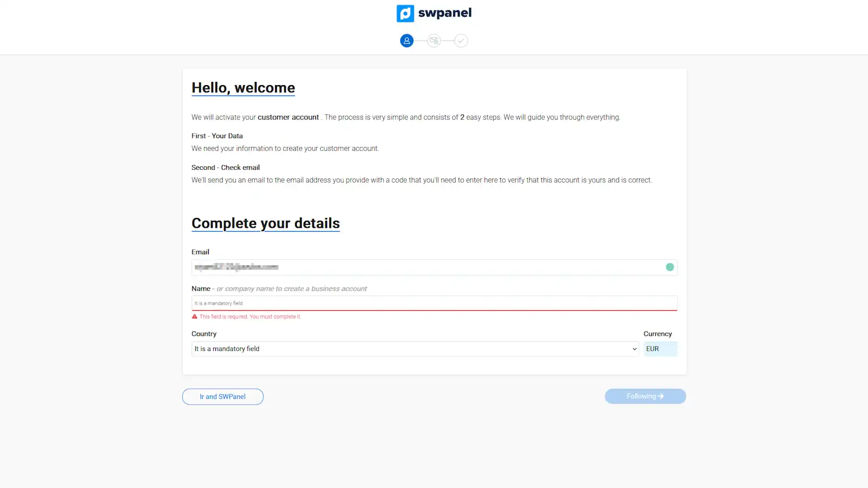Select the user profile step icon
Screen dimensions: 868x488
[x=407, y=41]
